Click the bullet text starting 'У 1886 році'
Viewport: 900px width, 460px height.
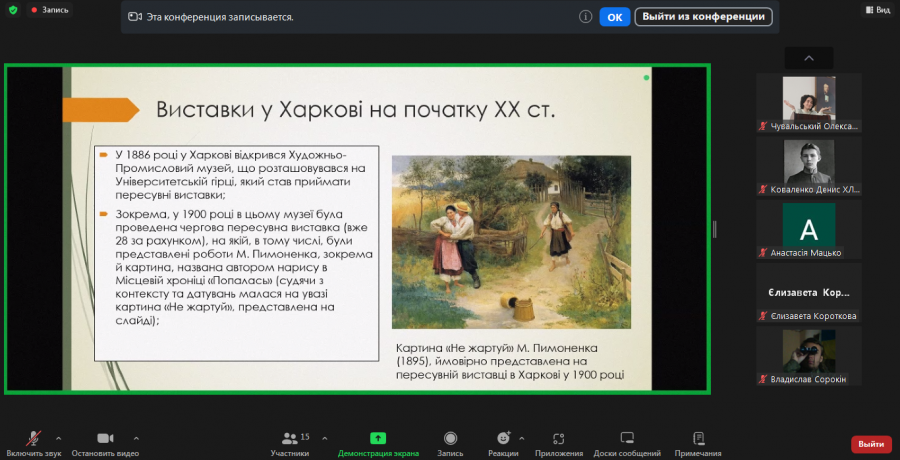tap(240, 175)
